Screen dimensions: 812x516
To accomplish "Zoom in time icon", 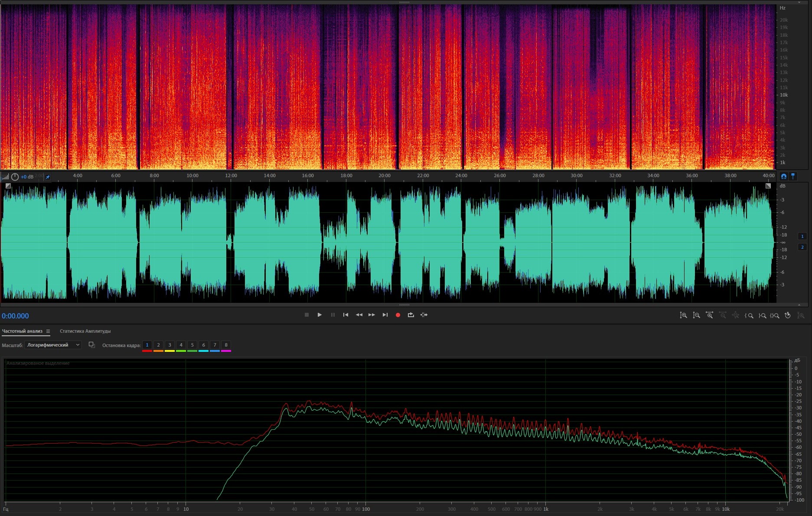I will [709, 315].
